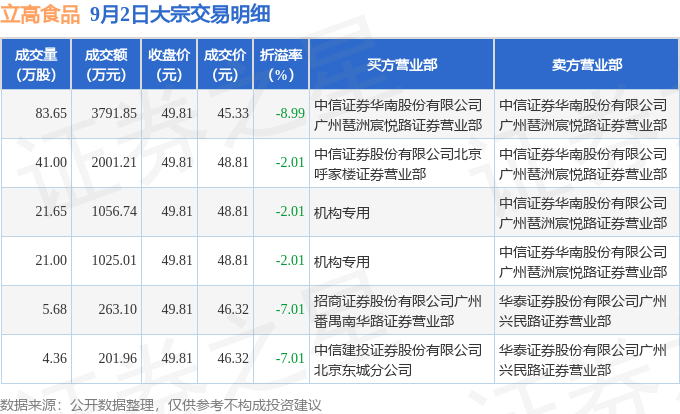Image resolution: width=680 pixels, height=414 pixels.
Task: Select deal price 48.81 in the 2001.21 row
Action: [x=233, y=163]
